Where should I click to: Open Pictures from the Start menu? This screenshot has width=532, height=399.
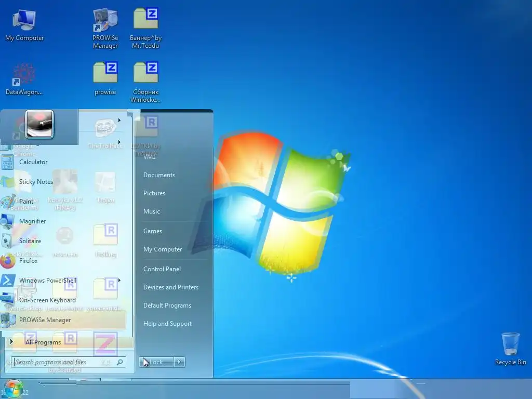tap(154, 193)
